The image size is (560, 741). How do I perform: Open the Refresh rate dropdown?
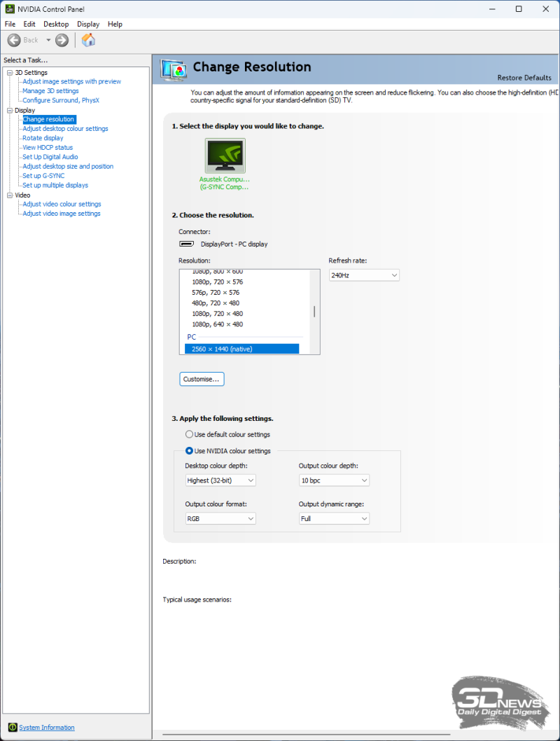pyautogui.click(x=364, y=275)
